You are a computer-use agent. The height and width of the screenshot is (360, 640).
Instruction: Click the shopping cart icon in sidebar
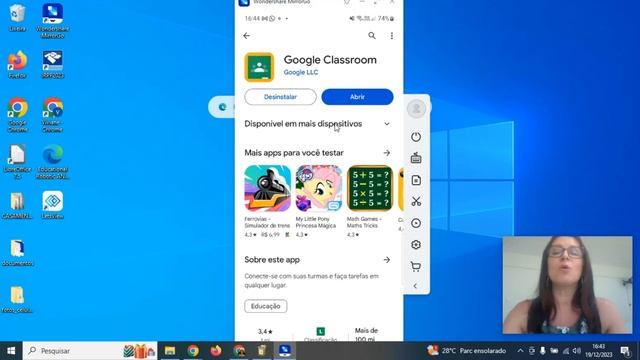pos(416,267)
